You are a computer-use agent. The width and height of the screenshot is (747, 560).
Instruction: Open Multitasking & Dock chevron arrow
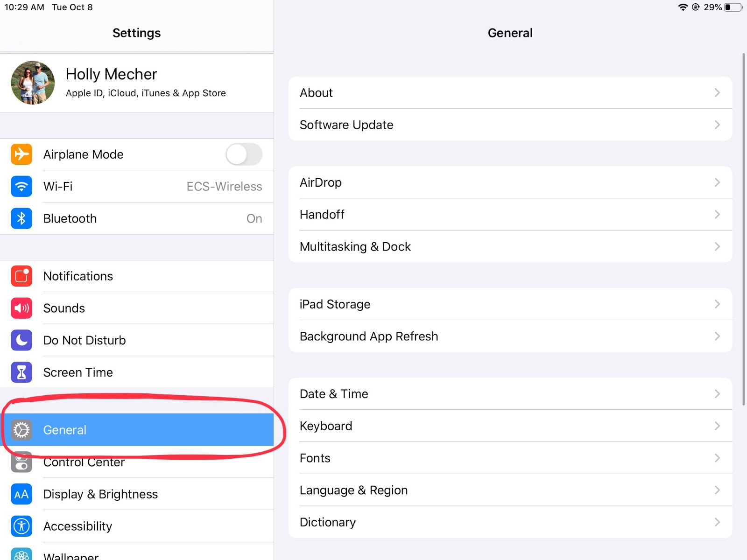pos(717,246)
